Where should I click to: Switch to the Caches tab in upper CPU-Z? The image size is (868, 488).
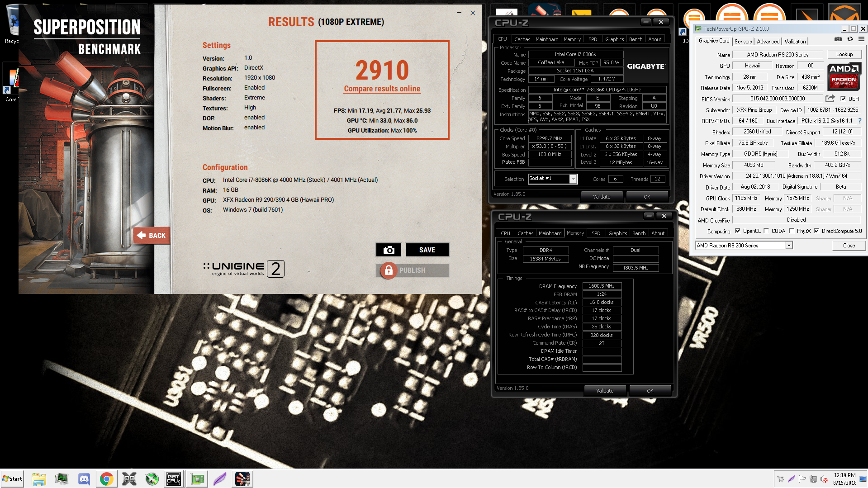coord(522,39)
